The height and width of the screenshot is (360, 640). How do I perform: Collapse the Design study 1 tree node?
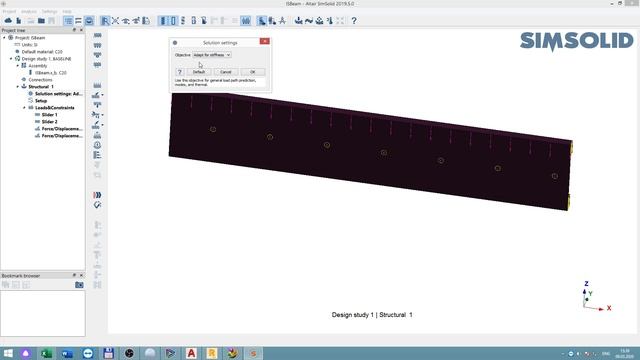click(x=11, y=59)
